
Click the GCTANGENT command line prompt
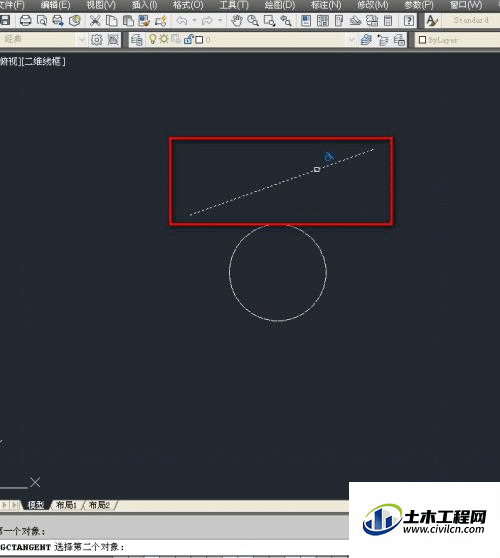click(x=62, y=547)
